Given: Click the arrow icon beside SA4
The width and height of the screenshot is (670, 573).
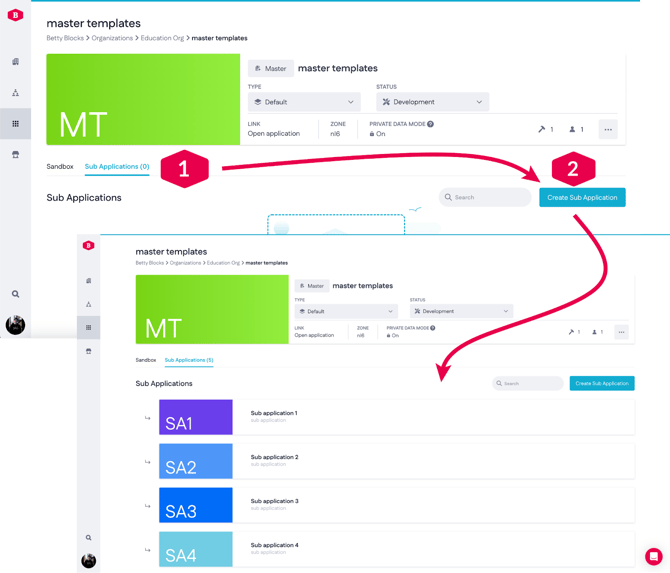Looking at the screenshot, I should [x=147, y=550].
